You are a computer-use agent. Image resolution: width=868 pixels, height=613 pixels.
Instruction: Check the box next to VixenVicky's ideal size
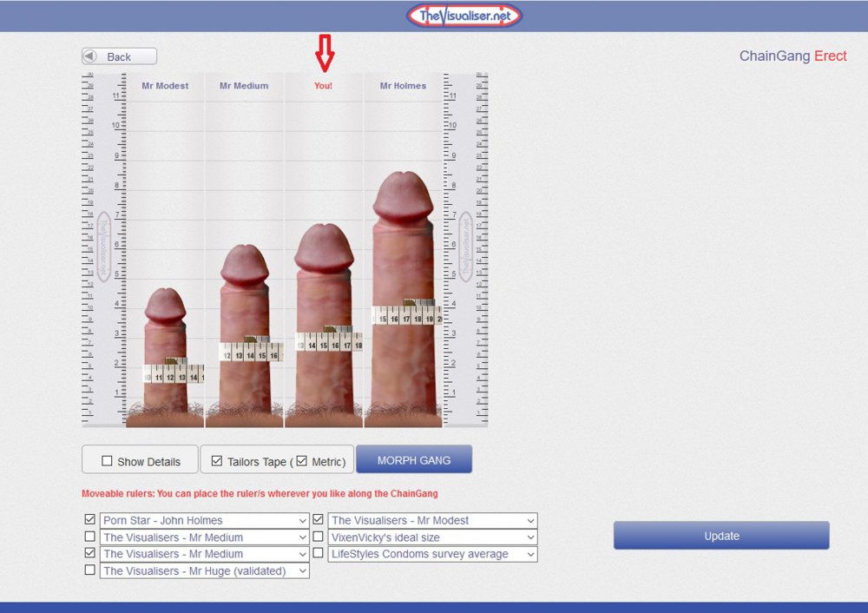(319, 537)
